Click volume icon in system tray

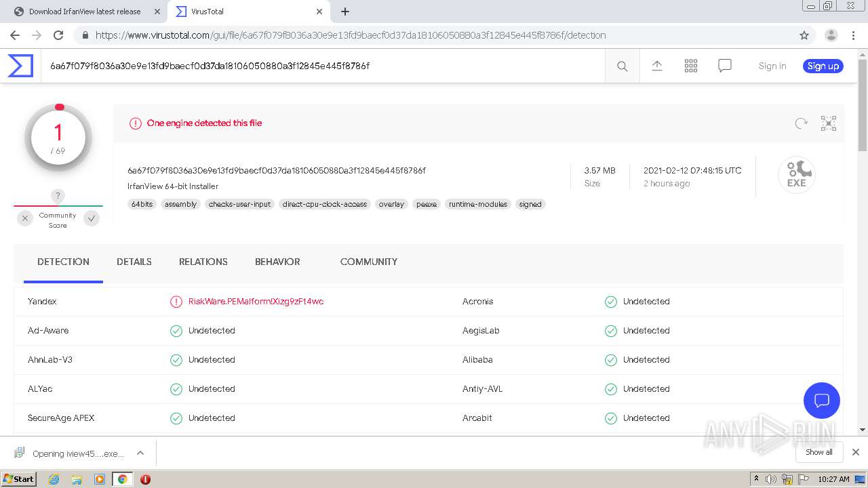click(771, 479)
